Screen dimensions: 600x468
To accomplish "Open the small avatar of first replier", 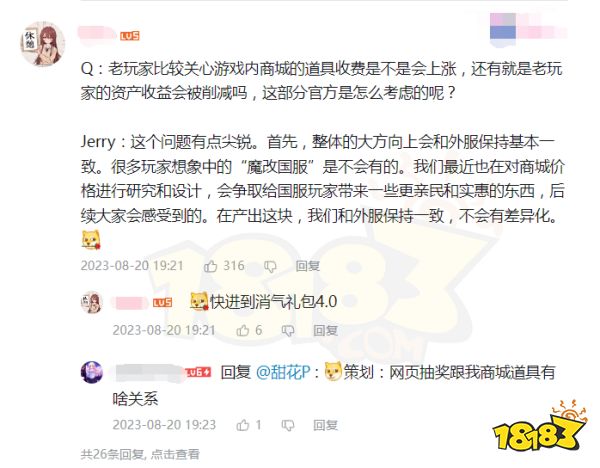I will (x=92, y=302).
